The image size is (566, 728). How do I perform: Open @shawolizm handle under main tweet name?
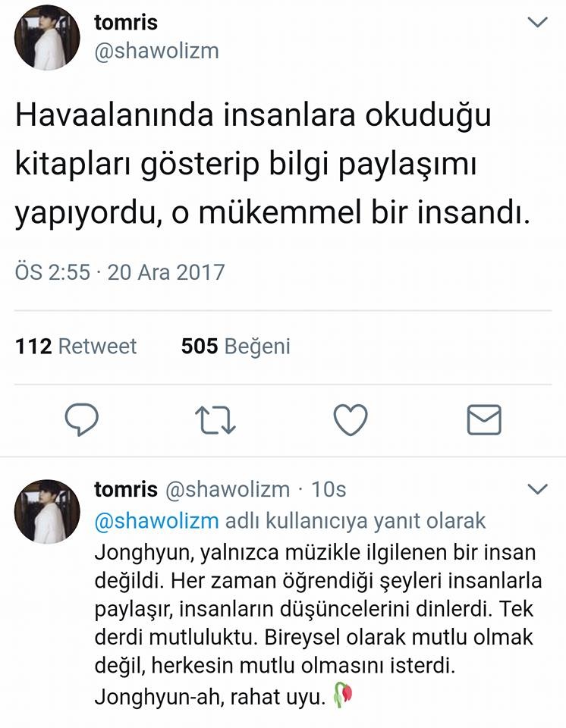click(x=156, y=51)
